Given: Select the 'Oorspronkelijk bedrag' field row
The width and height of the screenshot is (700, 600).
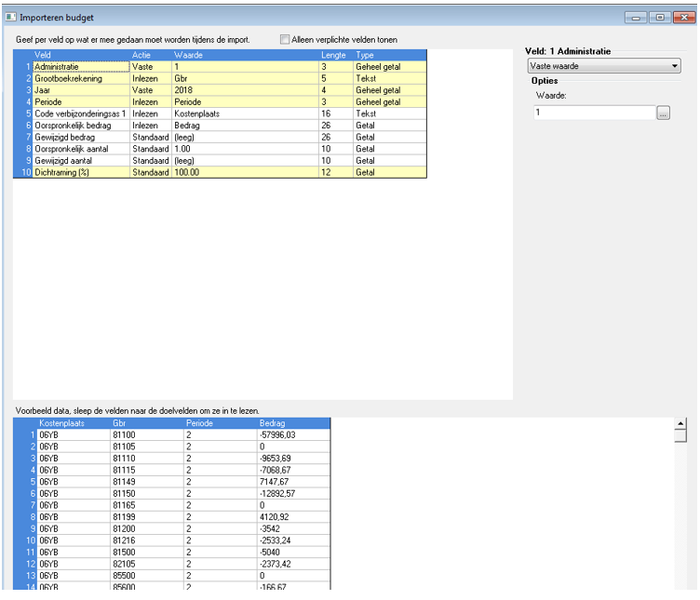Looking at the screenshot, I should [x=80, y=126].
